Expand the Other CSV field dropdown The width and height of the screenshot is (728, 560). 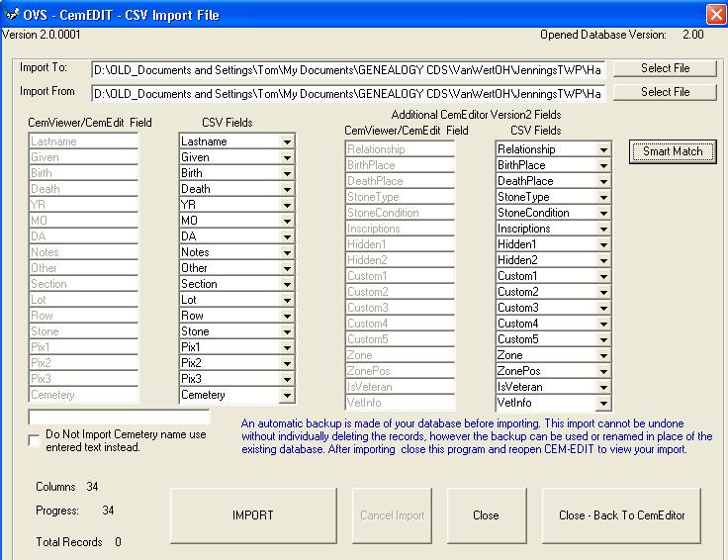tap(288, 268)
